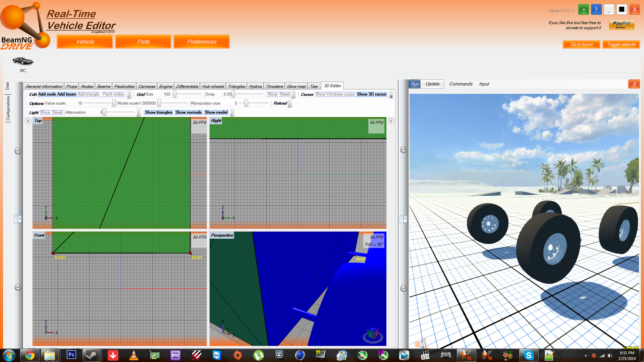644x362 pixels.
Task: Open the overflow dropdown after Show model
Action: 232,113
